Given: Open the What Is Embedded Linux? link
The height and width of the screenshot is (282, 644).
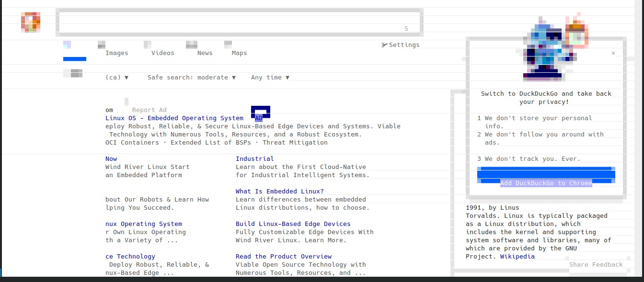Looking at the screenshot, I should click(279, 192).
